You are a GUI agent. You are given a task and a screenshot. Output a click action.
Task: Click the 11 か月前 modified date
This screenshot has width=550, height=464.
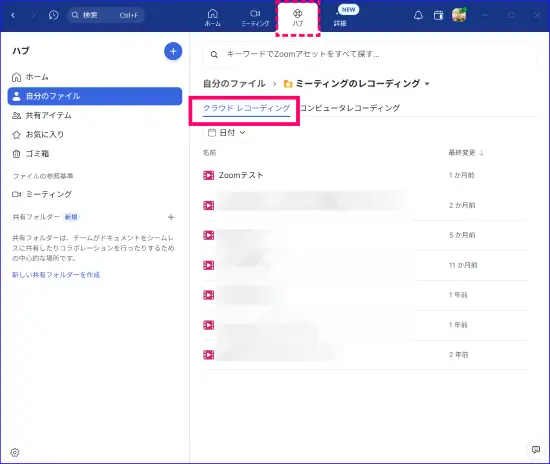[463, 265]
